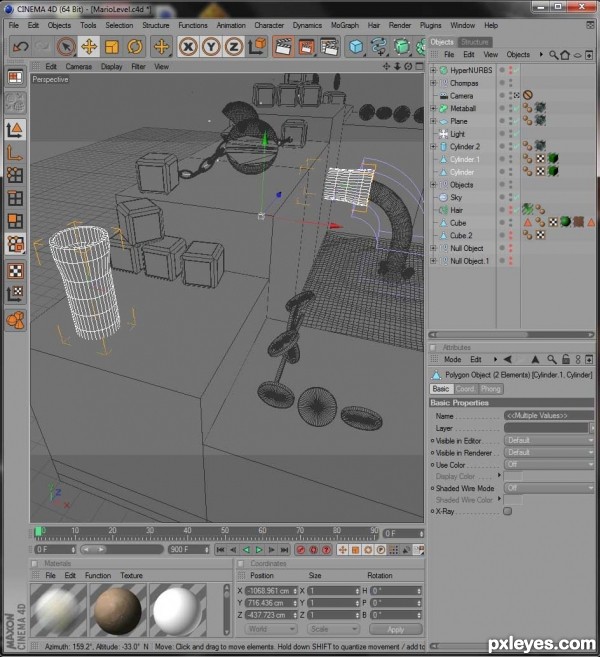Click the orange objects icon at palette bottom
Image resolution: width=600 pixels, height=657 pixels.
click(16, 321)
